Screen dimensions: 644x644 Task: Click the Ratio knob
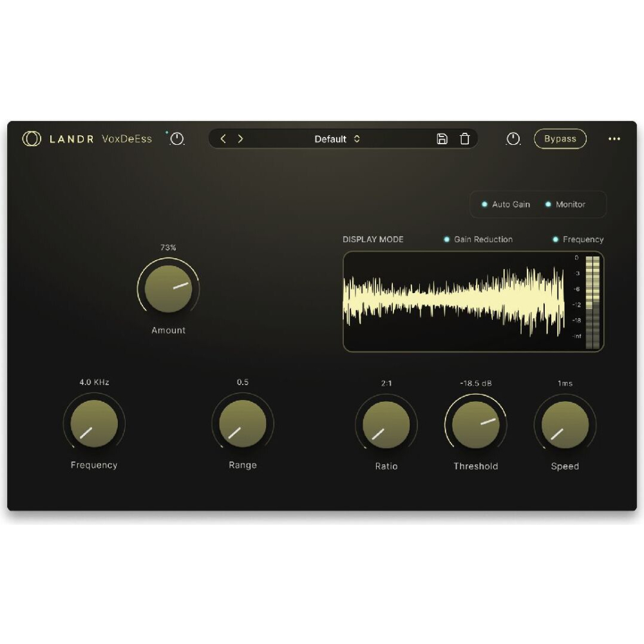(x=386, y=424)
